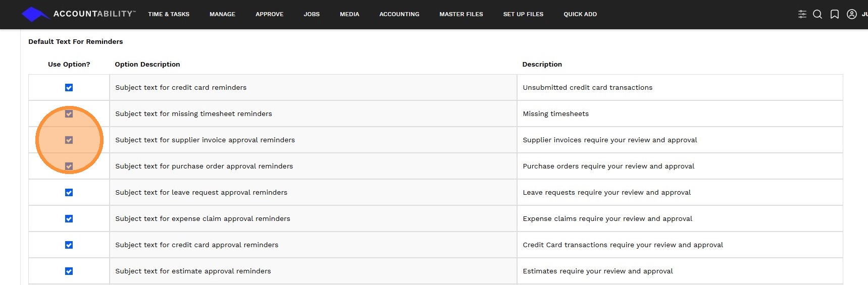Image resolution: width=868 pixels, height=285 pixels.
Task: Open the Manage menu
Action: (x=222, y=14)
